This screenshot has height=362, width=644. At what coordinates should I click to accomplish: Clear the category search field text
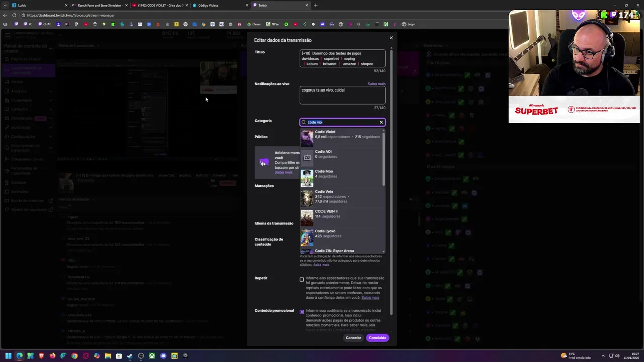pos(381,122)
